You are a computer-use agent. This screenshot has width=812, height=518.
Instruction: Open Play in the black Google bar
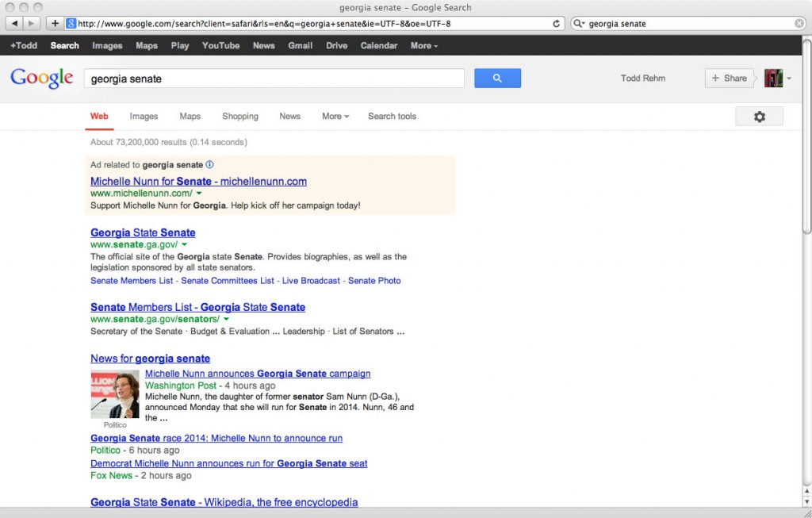[180, 45]
